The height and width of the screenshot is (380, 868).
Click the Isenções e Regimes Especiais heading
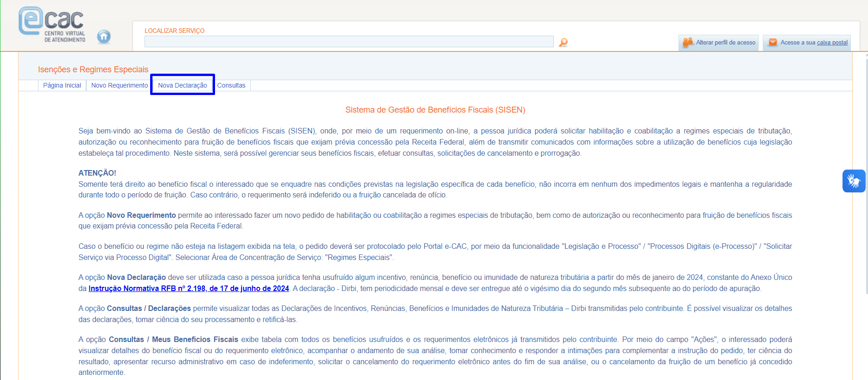coord(93,70)
